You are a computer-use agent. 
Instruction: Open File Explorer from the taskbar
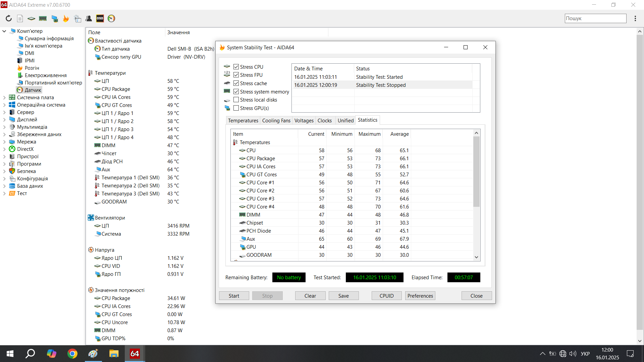[114, 354]
